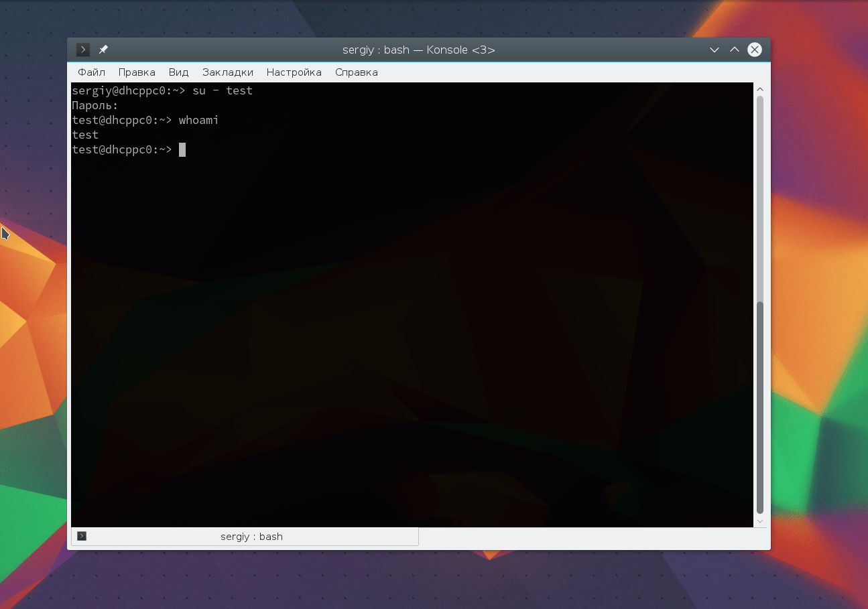Open the Файл menu
This screenshot has height=609, width=868.
point(91,72)
